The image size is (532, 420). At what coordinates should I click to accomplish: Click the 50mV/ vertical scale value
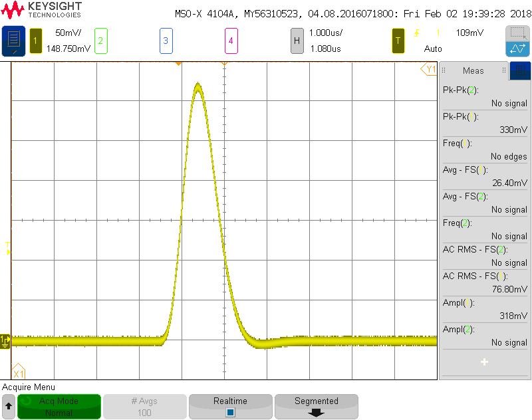(x=68, y=33)
